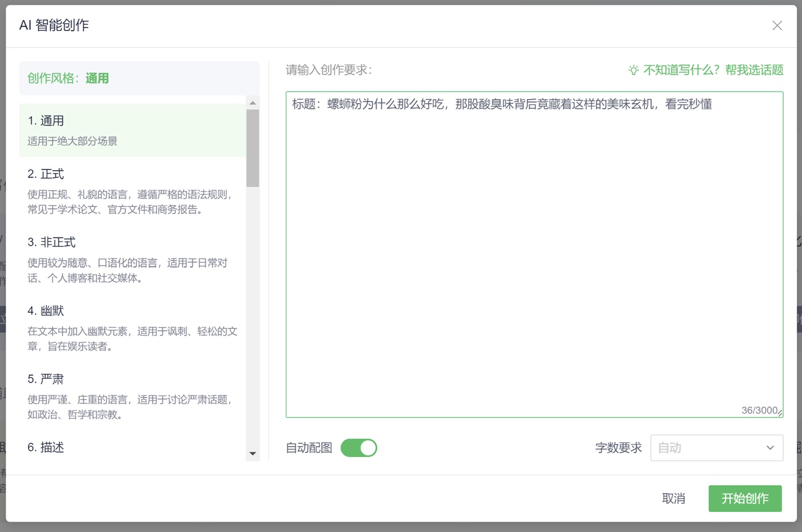Toggle the 自动配图 switch off

[x=359, y=448]
